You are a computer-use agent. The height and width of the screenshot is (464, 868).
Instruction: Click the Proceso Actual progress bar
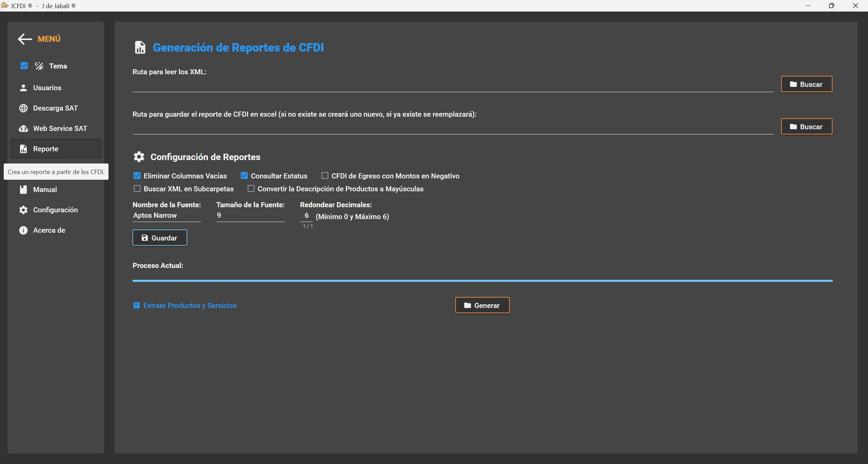482,281
